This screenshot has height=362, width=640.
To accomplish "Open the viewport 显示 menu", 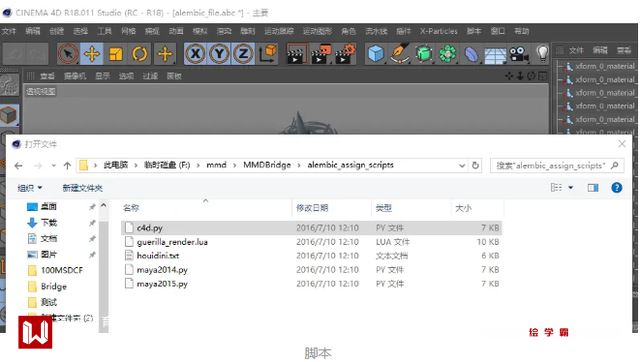I will click(x=102, y=76).
